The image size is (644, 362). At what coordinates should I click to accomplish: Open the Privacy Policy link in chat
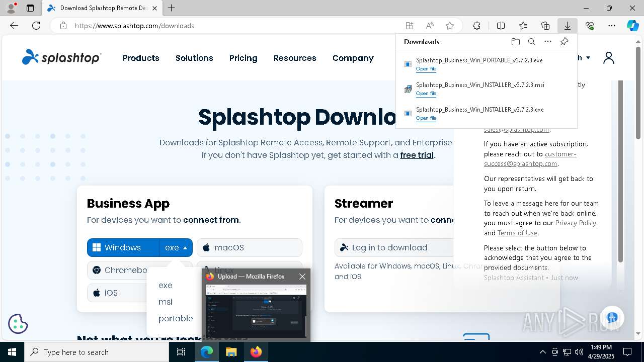tap(576, 223)
